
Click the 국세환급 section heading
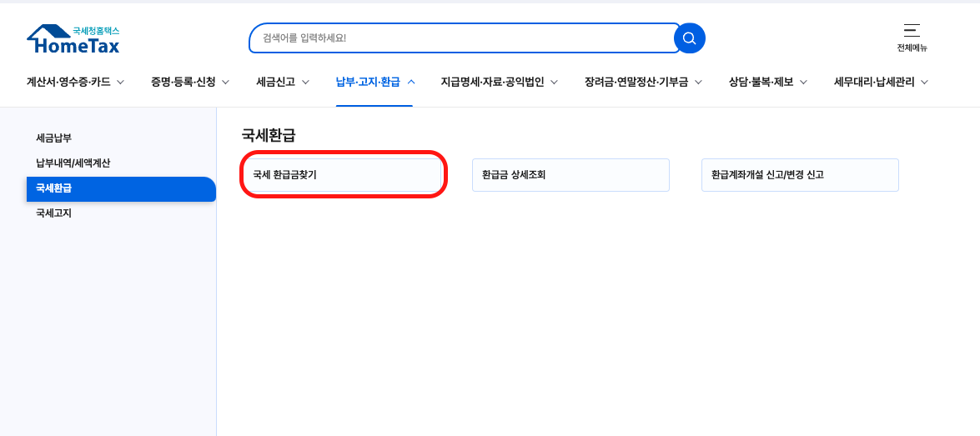[x=268, y=135]
